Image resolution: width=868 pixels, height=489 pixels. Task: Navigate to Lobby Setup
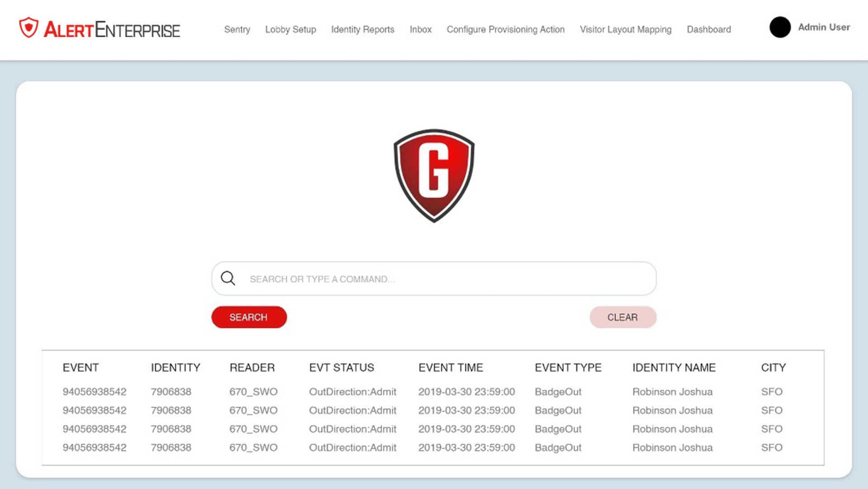tap(291, 29)
